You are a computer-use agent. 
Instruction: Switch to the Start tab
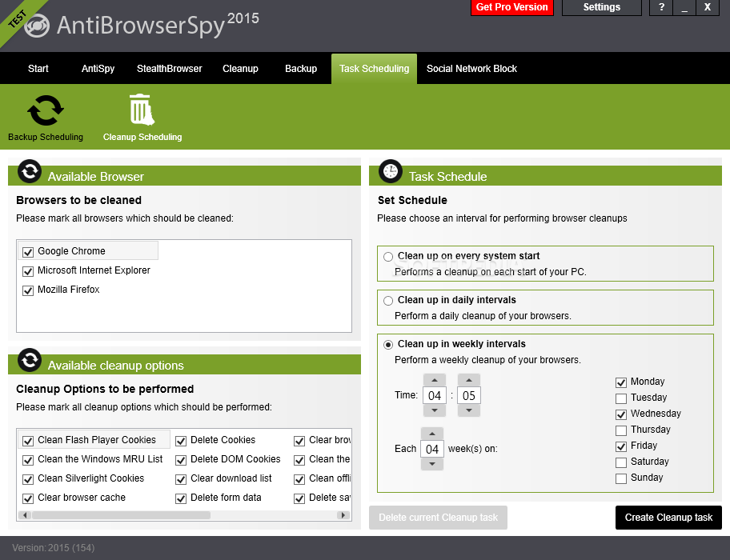(38, 68)
